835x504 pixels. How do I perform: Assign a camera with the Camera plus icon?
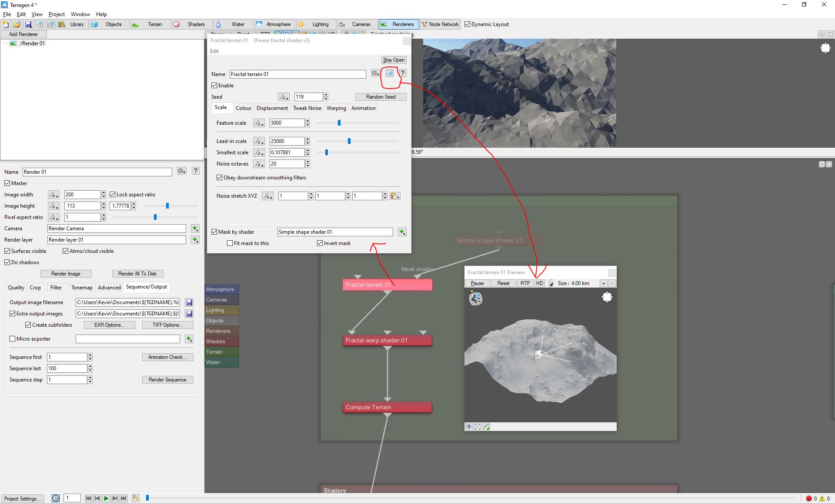(x=195, y=229)
